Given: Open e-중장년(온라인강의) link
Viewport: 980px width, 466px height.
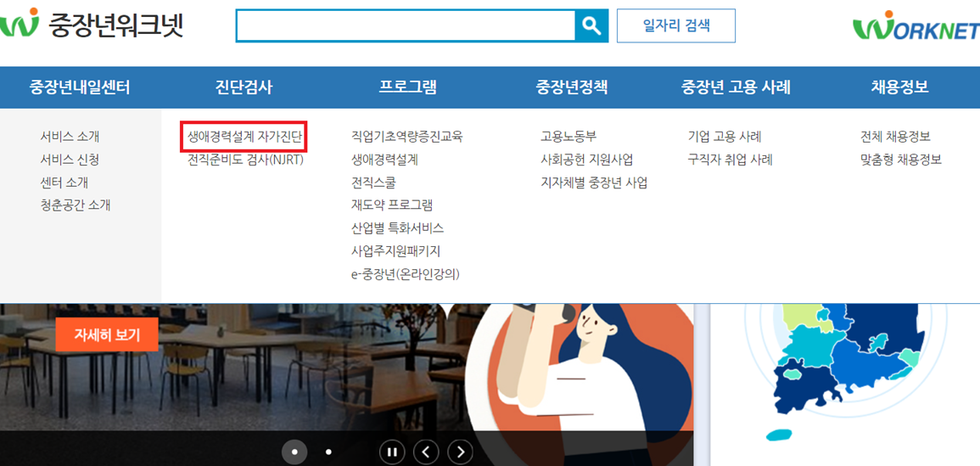Looking at the screenshot, I should [406, 275].
